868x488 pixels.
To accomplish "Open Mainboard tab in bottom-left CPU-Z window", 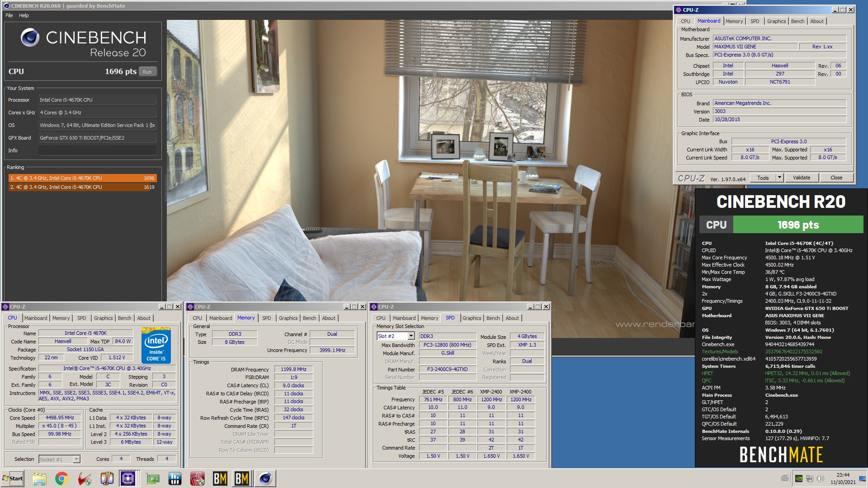I will tap(36, 318).
